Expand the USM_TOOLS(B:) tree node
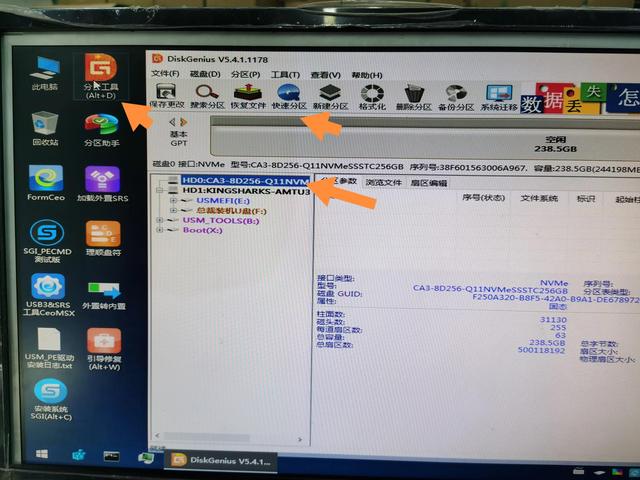640x480 pixels. [160, 220]
